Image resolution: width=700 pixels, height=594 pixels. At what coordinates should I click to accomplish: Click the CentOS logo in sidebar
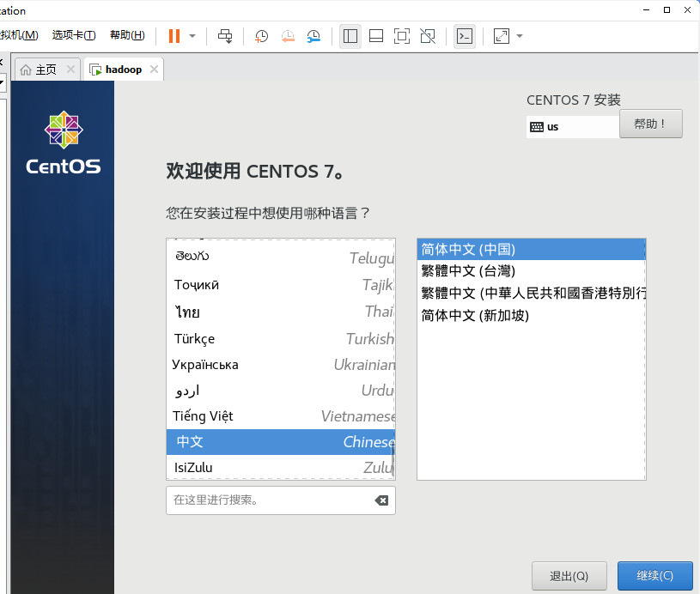[x=64, y=142]
